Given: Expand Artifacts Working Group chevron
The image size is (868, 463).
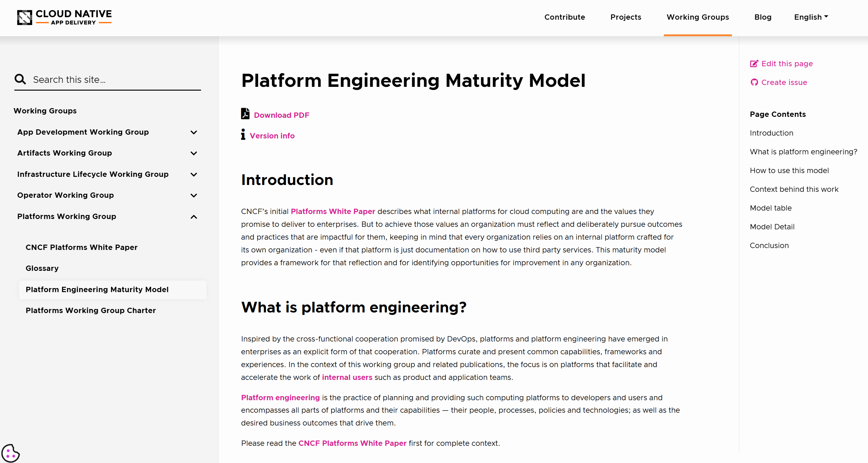Looking at the screenshot, I should (x=194, y=153).
